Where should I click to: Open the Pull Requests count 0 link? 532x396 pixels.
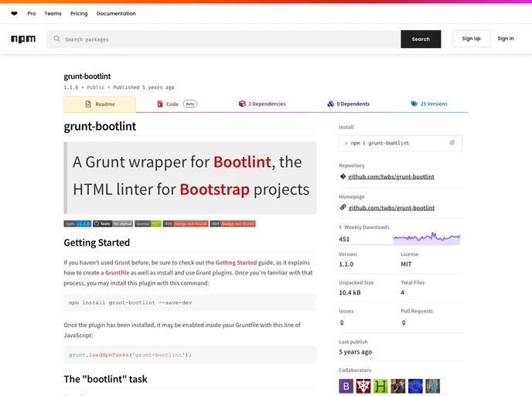point(404,322)
